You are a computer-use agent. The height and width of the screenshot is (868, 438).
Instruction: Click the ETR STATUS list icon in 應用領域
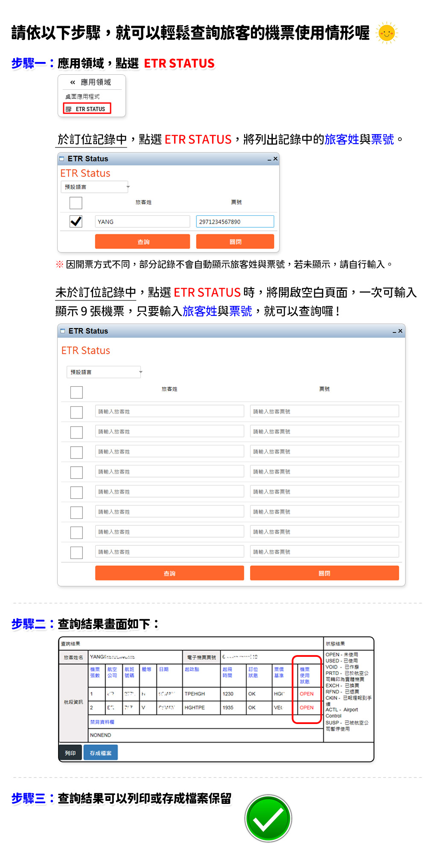click(69, 109)
